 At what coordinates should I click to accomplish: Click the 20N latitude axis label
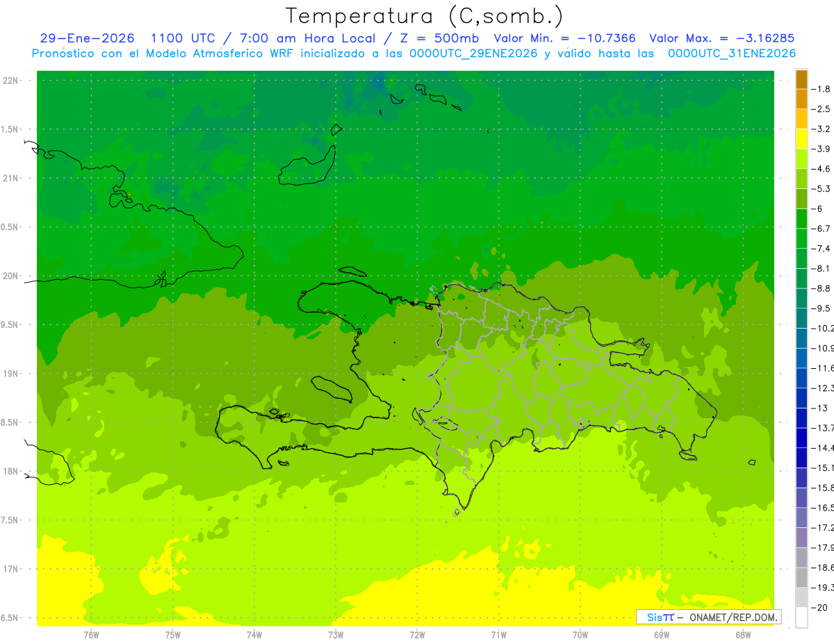click(11, 276)
